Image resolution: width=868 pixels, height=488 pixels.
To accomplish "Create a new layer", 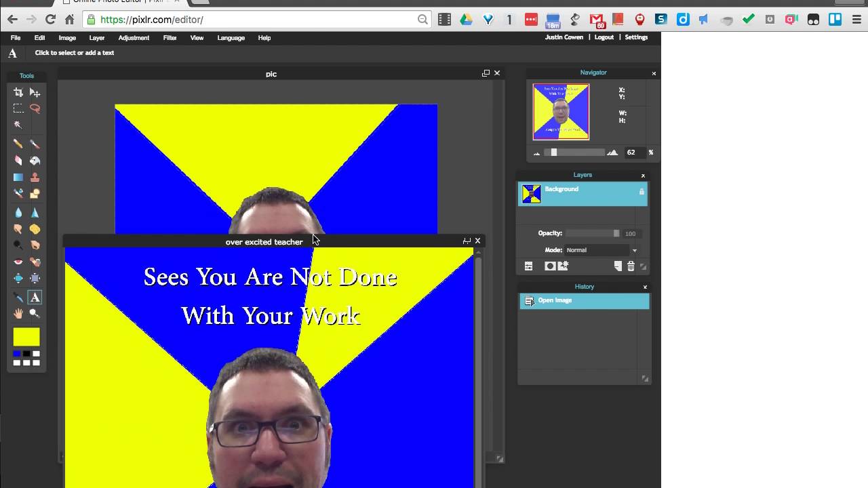I will [x=618, y=266].
